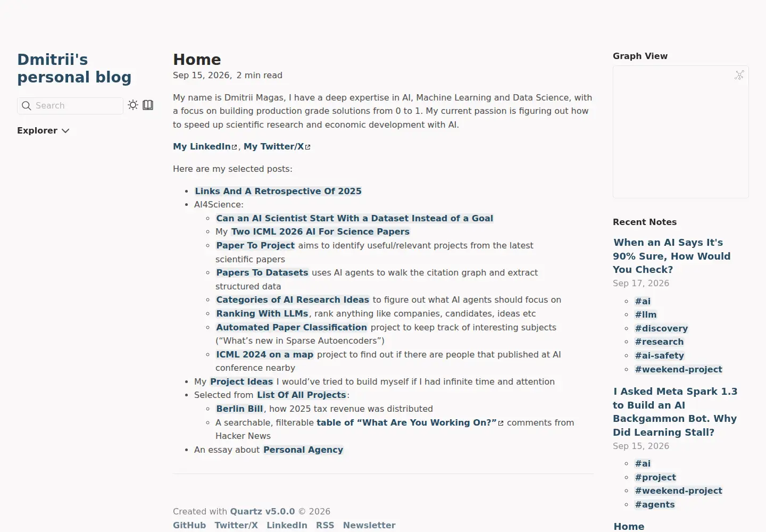Viewport: 766px width, 532px height.
Task: Select the #ai-safety tag
Action: point(660,355)
